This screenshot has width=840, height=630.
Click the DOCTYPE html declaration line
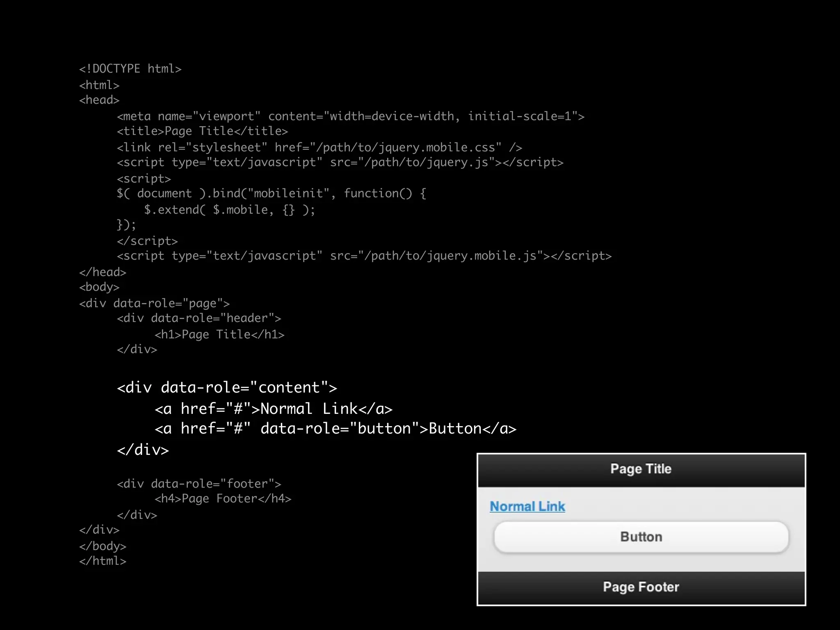point(130,69)
